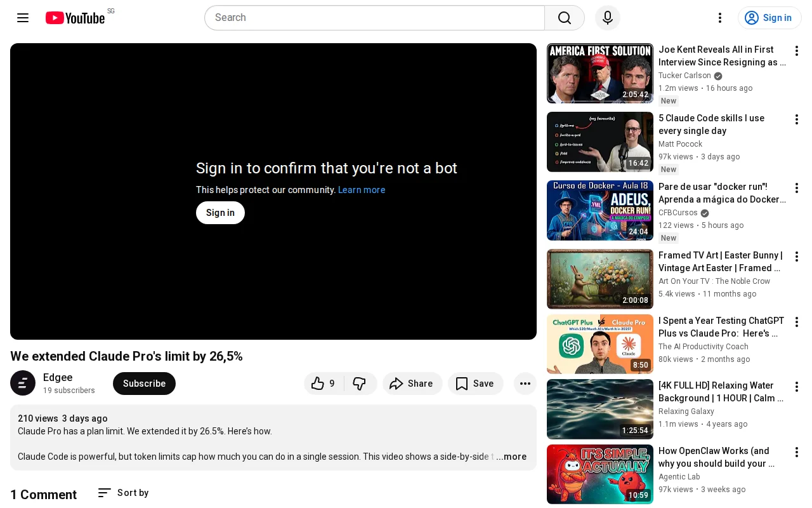Open ChatGPT Plus vs Claude Pro thumbnail
Screen dimensions: 812x508
(600, 344)
